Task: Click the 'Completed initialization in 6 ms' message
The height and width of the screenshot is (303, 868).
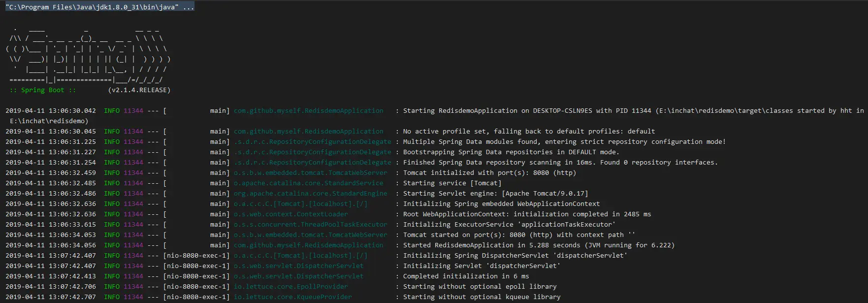Action: pos(466,276)
